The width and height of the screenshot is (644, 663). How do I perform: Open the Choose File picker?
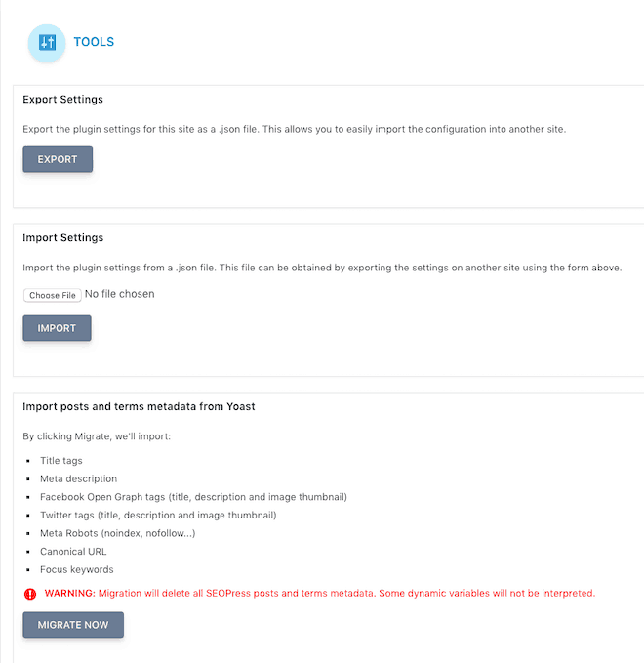(x=53, y=295)
